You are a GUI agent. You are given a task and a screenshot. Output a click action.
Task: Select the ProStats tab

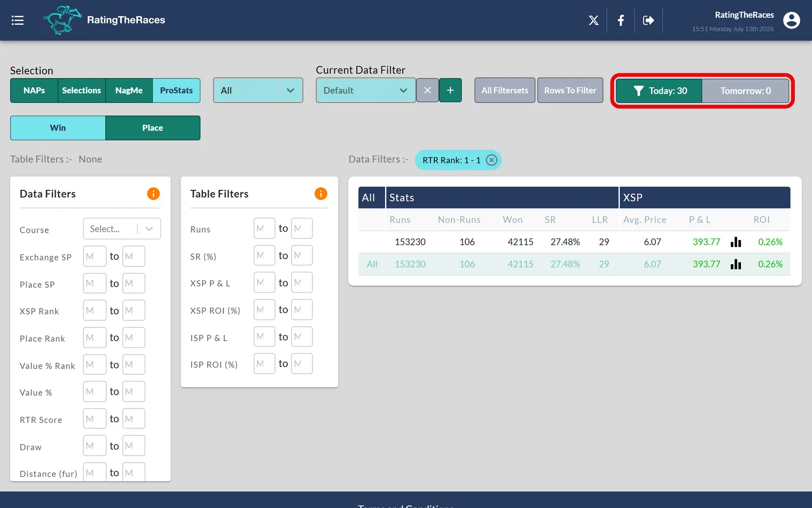click(x=176, y=90)
